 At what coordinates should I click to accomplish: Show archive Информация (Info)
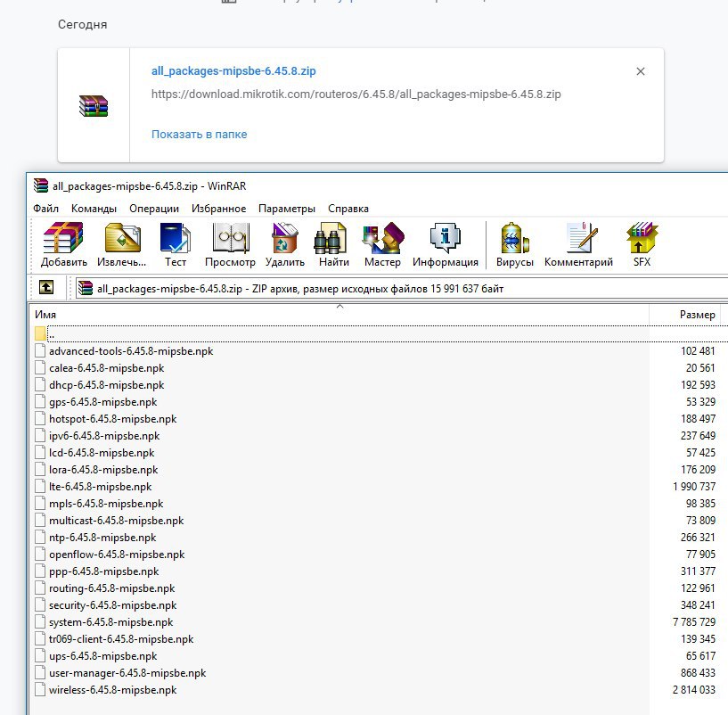click(446, 244)
